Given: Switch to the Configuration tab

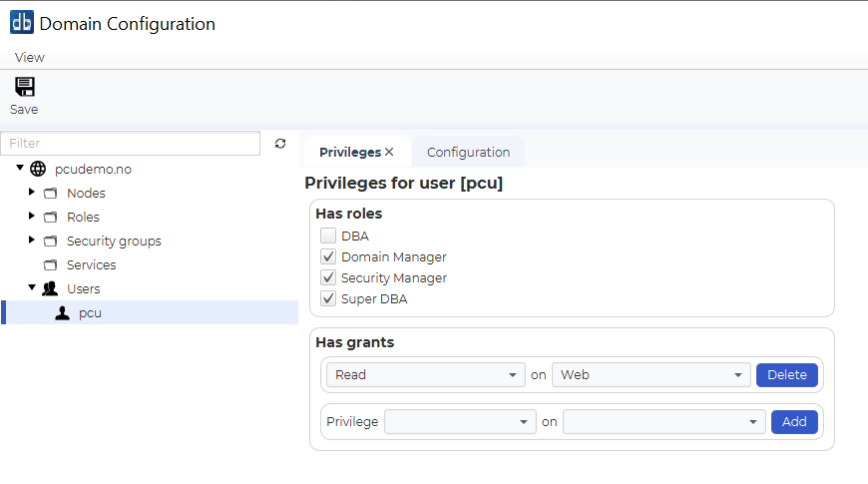Looking at the screenshot, I should pyautogui.click(x=468, y=153).
